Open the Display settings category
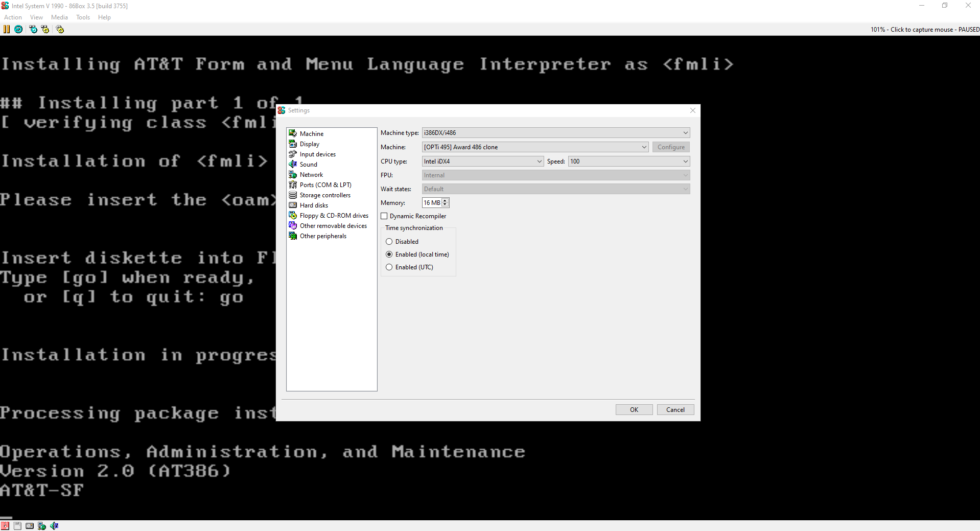Image resolution: width=980 pixels, height=531 pixels. tap(309, 144)
